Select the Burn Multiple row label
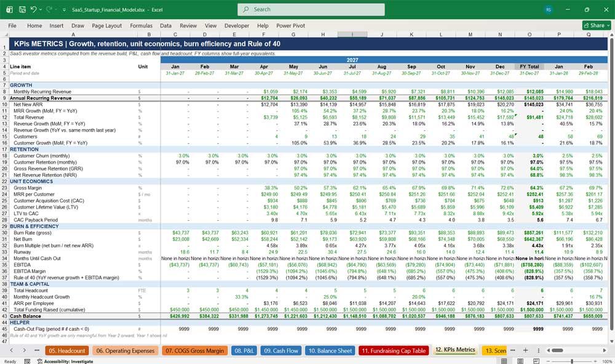Screen dimensions: 615x364 coord(54,245)
